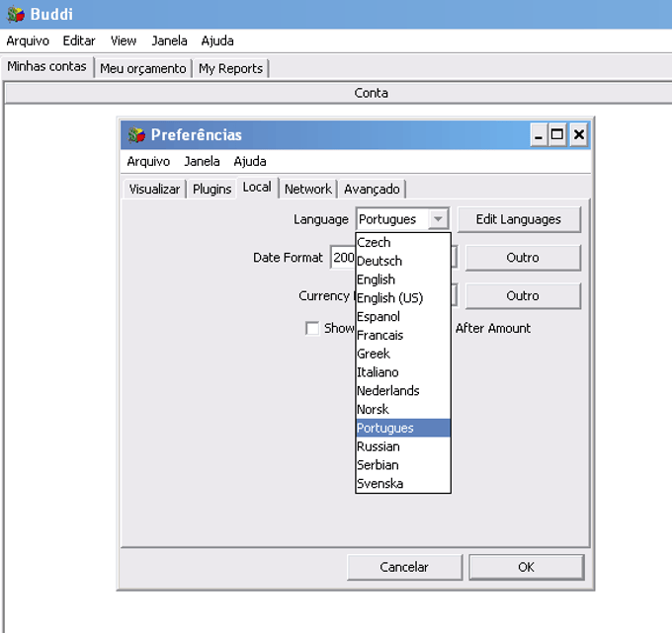Choose English (US) in language list
The image size is (672, 633).
pos(403,298)
